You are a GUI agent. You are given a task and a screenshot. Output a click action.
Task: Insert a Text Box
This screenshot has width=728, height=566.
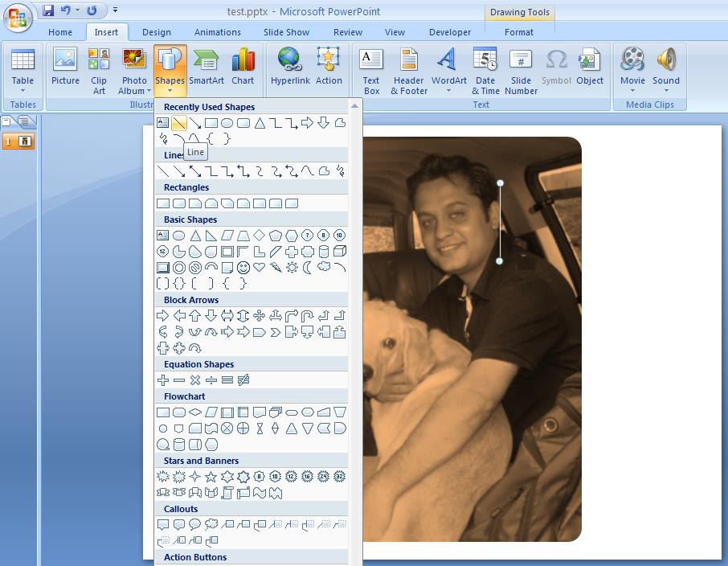pyautogui.click(x=371, y=70)
